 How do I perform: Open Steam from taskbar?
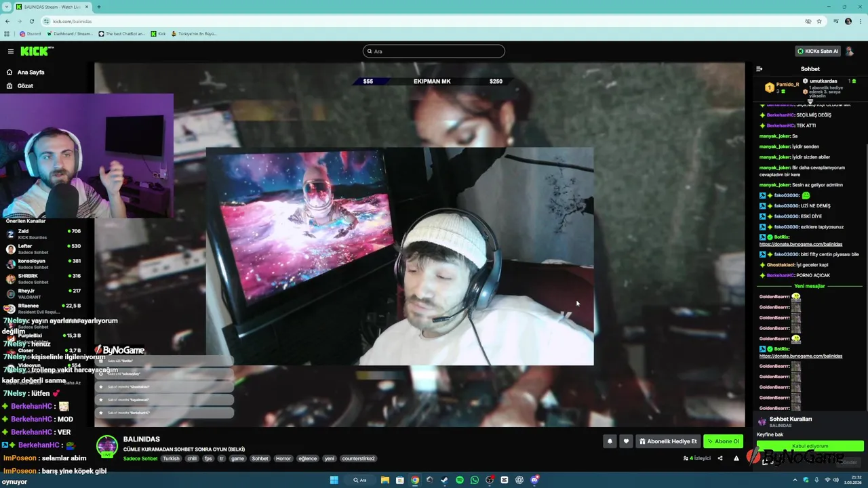pyautogui.click(x=445, y=480)
